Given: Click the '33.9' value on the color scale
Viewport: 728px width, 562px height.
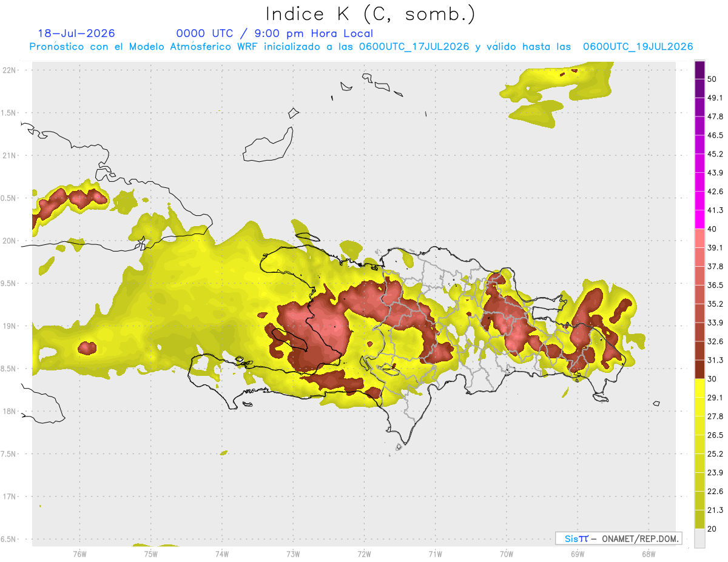Looking at the screenshot, I should (715, 323).
